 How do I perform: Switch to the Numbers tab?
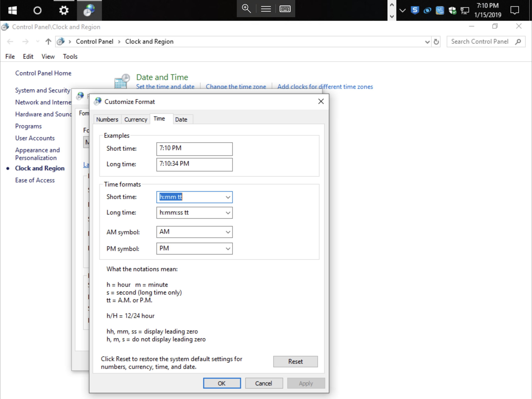click(107, 119)
